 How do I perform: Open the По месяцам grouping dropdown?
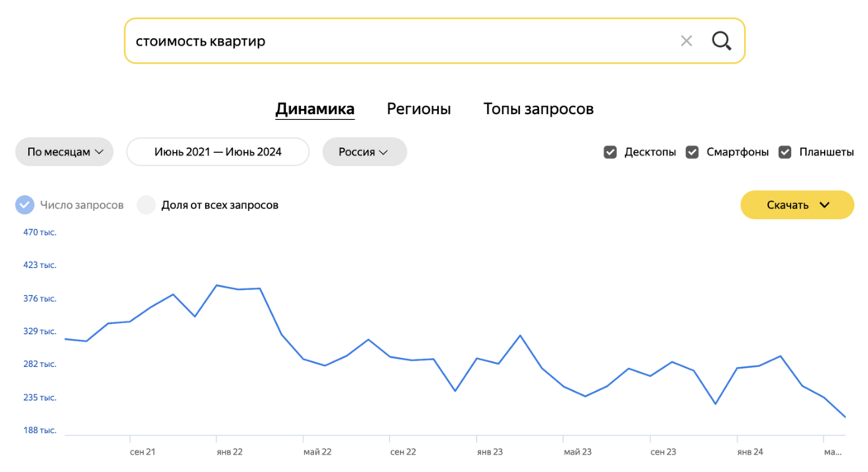(64, 151)
